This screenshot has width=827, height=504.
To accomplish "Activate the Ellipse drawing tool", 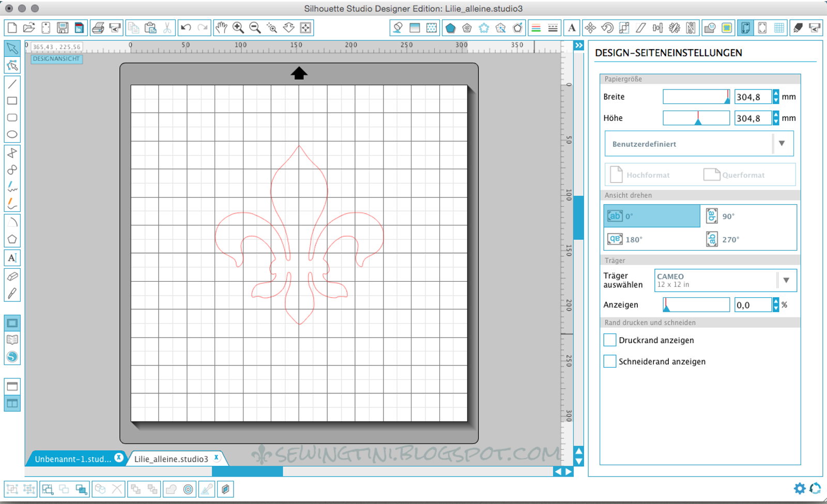I will (12, 134).
